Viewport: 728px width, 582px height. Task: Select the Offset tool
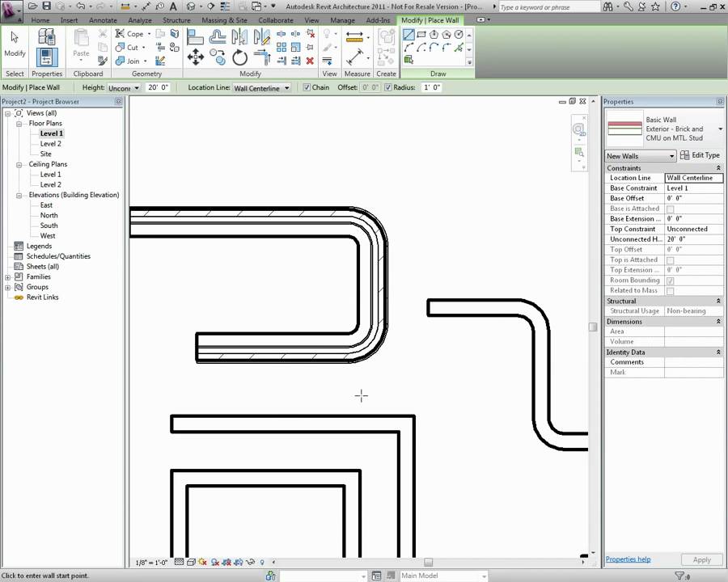(218, 36)
